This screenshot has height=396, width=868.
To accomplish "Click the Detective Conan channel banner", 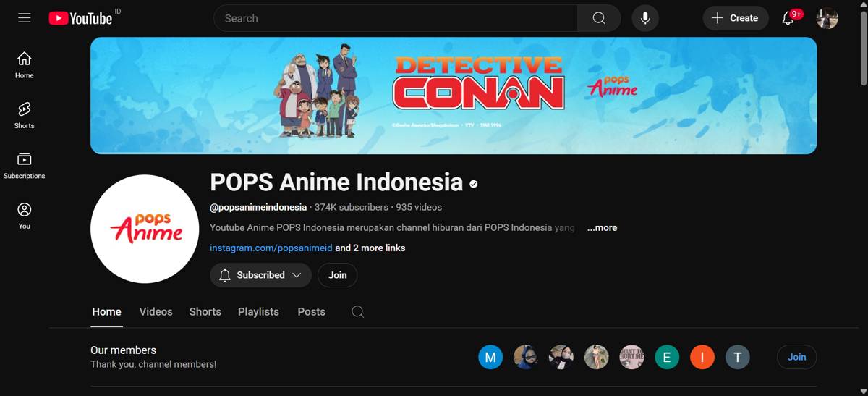I will [x=454, y=96].
